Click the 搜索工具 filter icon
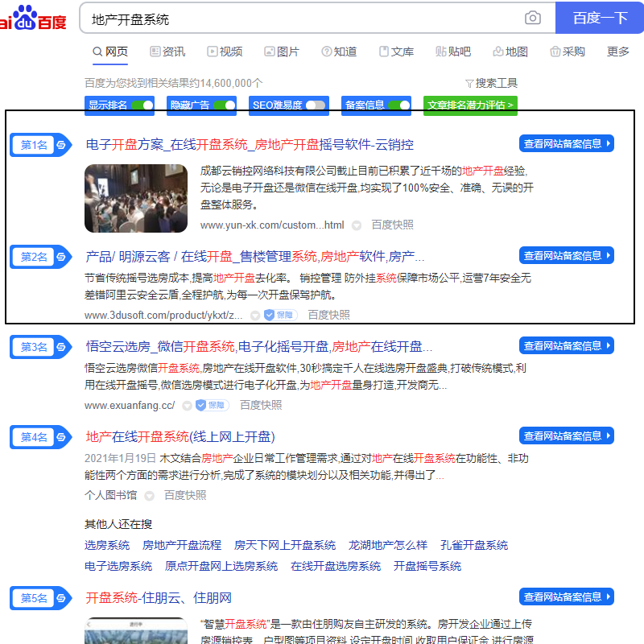This screenshot has width=644, height=644. (x=469, y=84)
